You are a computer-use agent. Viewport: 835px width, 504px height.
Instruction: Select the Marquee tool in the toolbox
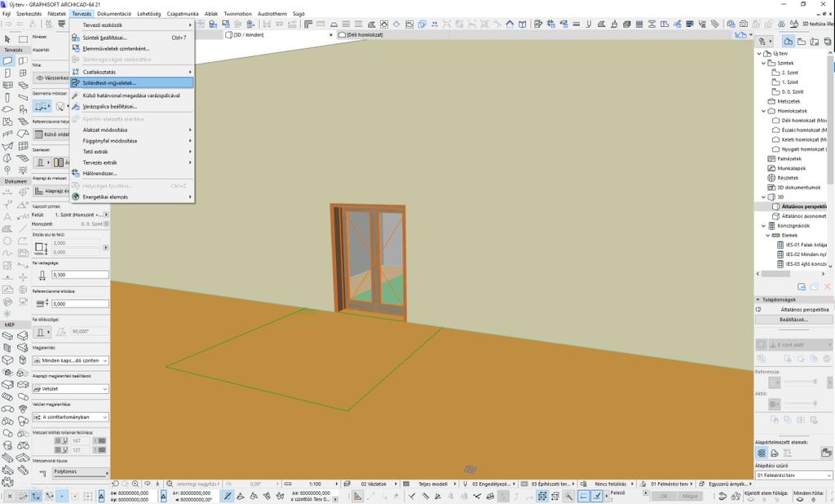[x=23, y=39]
